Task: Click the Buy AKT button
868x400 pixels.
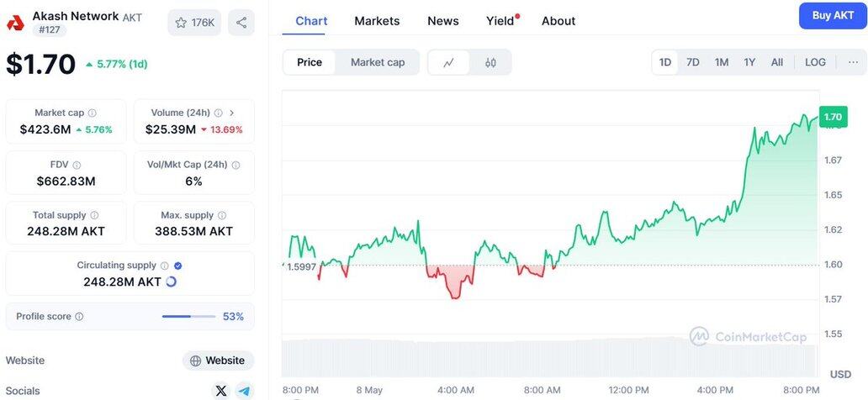Action: [833, 16]
